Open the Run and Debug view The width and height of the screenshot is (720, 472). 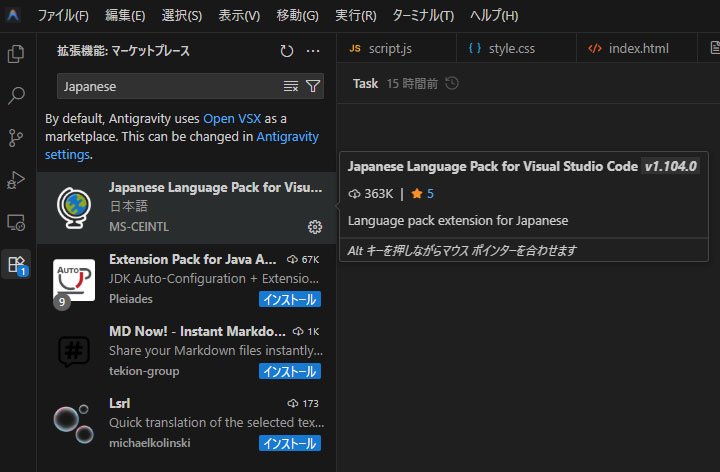(16, 180)
